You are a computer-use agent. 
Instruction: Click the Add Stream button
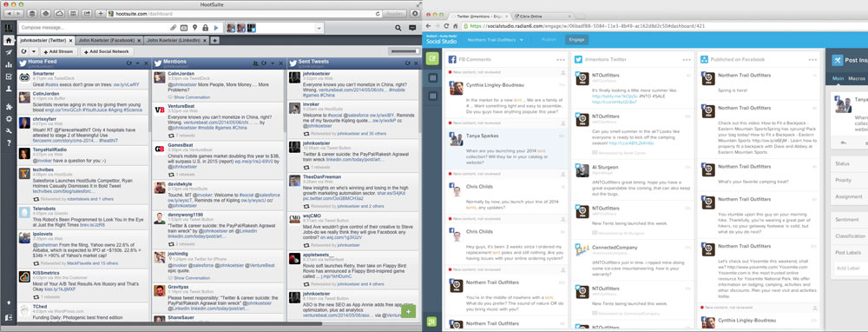tap(58, 51)
